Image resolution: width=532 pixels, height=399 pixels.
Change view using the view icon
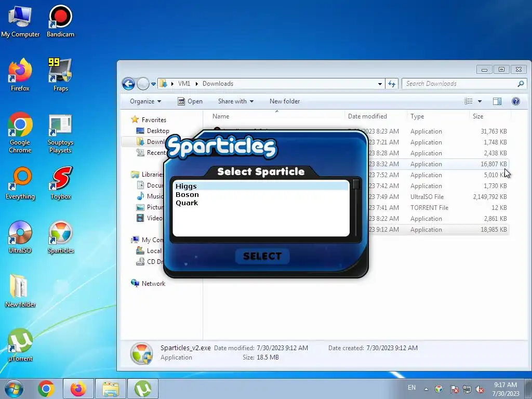pyautogui.click(x=469, y=101)
